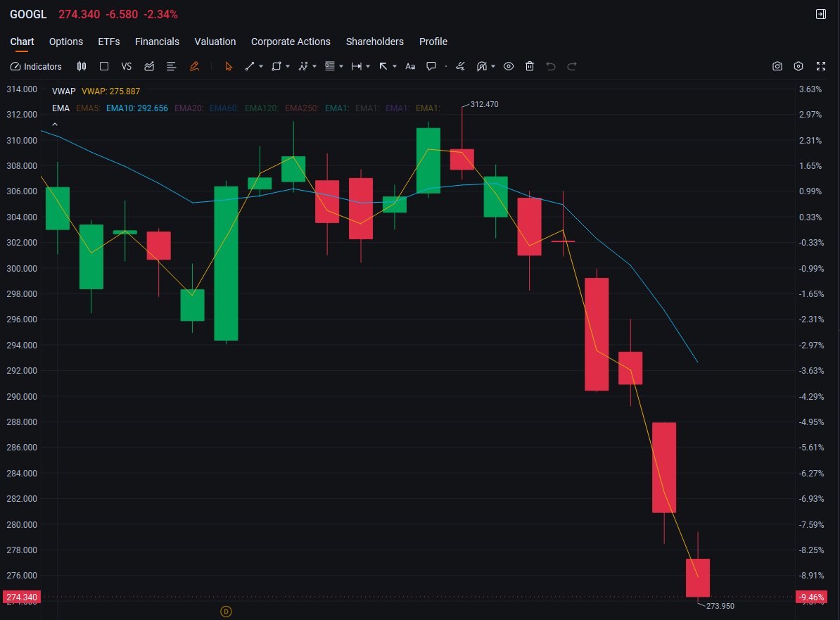Open the Corporate Actions tab
This screenshot has height=620, width=840.
pos(291,42)
